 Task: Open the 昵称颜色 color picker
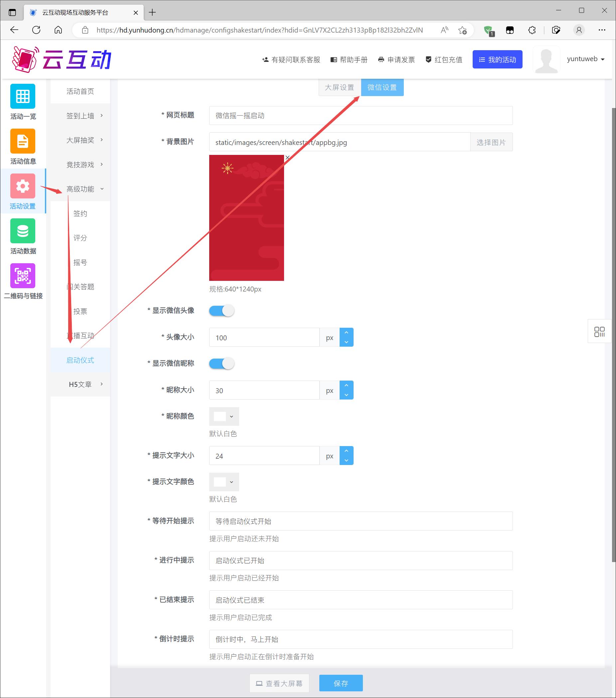pos(224,416)
